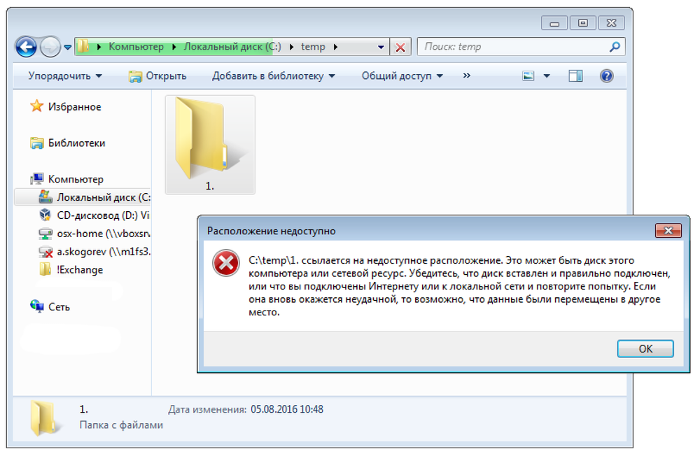This screenshot has height=456, width=700.
Task: Click disconnected a.skogorev drive icon
Action: pyautogui.click(x=46, y=252)
